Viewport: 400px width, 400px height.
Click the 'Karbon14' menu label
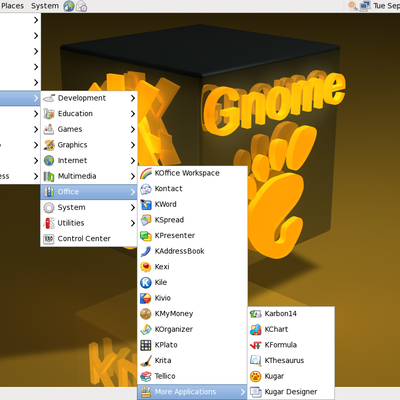tap(281, 314)
